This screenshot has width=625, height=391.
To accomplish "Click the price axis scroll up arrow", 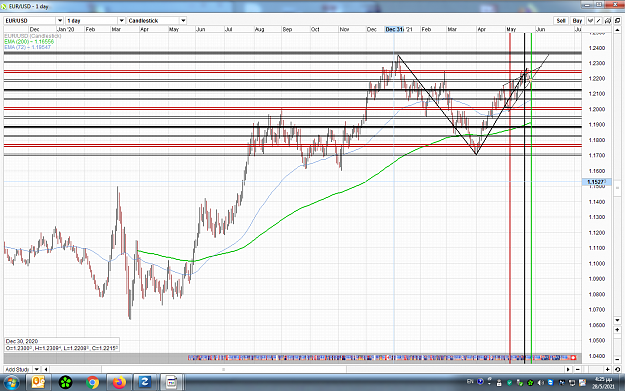I will point(617,30).
